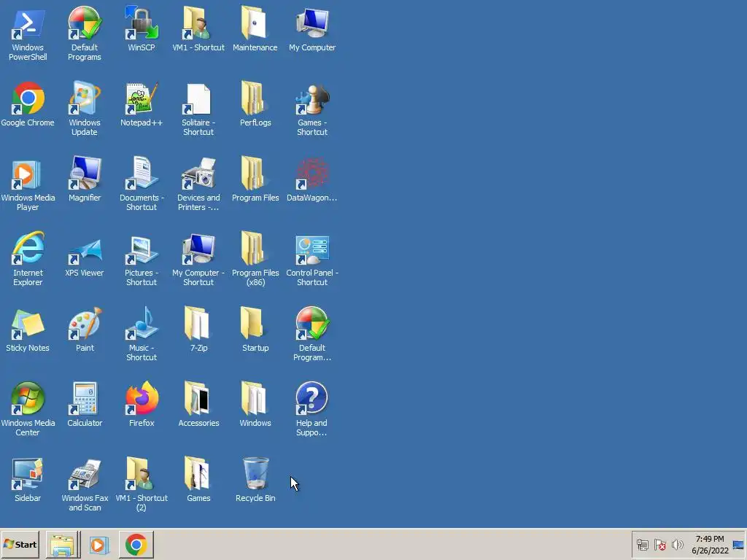Click the Default Programs icon in top row

coord(85,23)
